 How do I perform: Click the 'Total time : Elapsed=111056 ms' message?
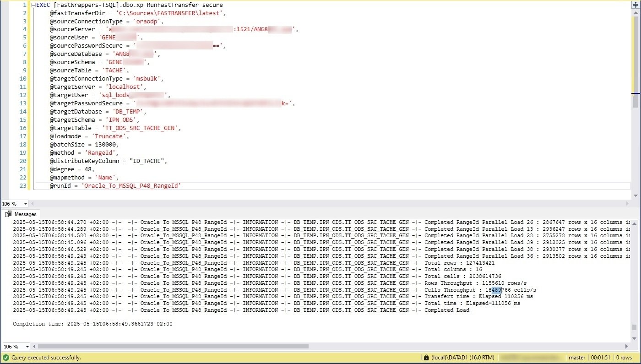pyautogui.click(x=473, y=304)
